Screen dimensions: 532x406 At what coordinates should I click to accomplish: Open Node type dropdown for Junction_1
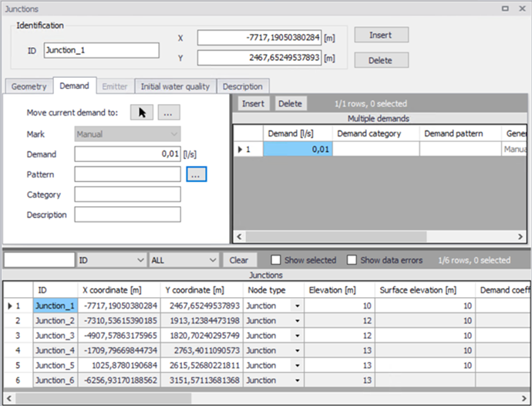(x=297, y=306)
